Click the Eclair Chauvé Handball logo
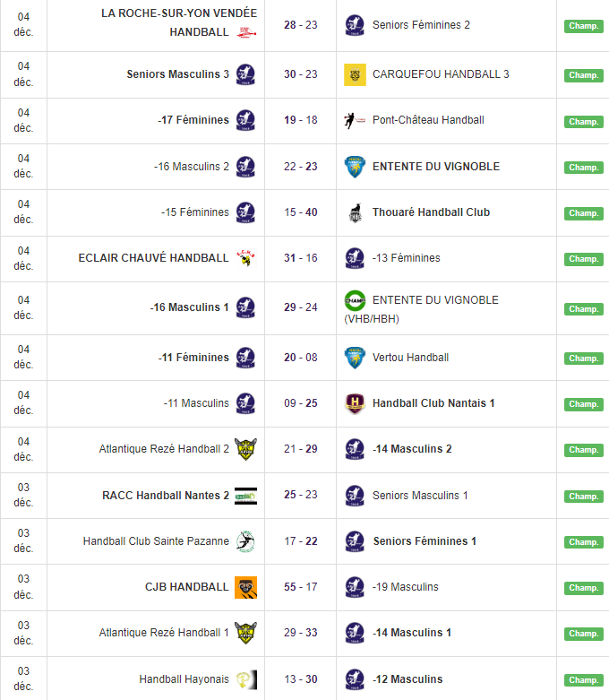 click(244, 258)
